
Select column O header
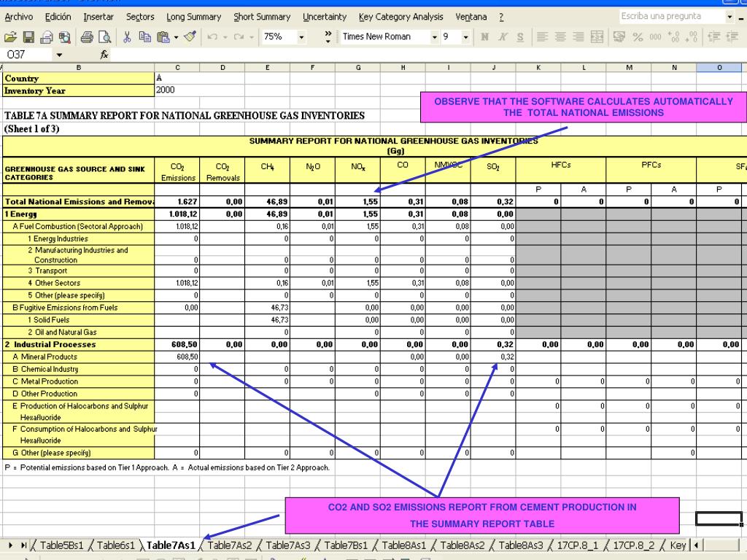point(719,68)
